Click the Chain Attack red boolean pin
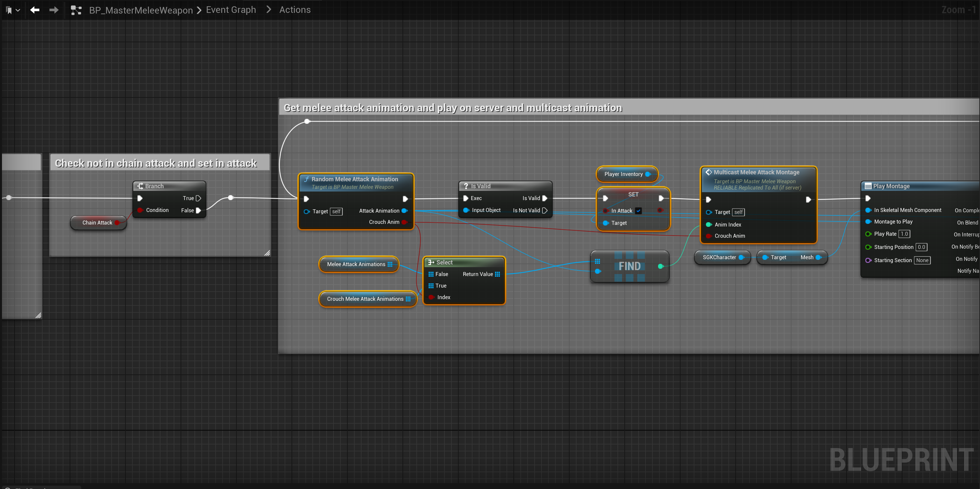 click(117, 223)
